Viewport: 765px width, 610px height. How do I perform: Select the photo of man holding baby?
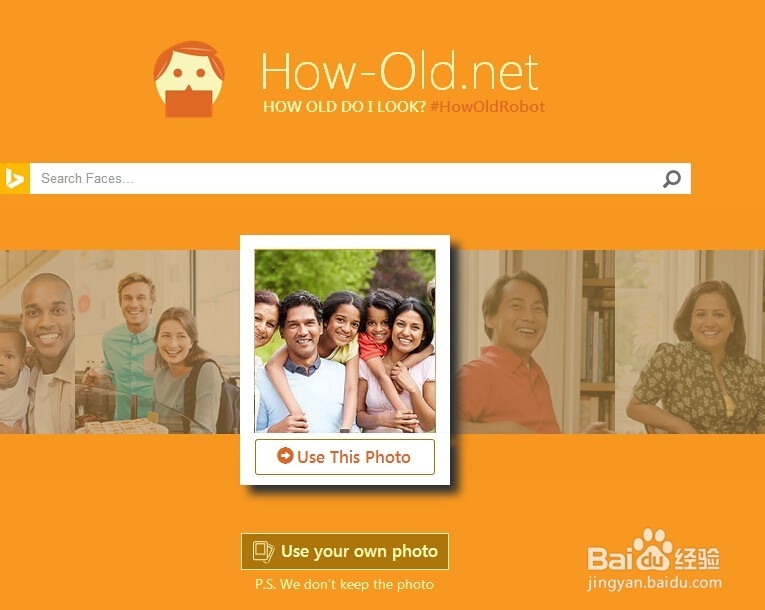point(38,342)
